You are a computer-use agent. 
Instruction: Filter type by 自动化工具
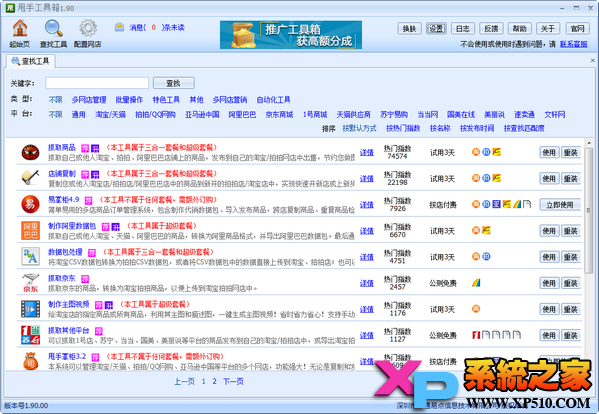274,100
